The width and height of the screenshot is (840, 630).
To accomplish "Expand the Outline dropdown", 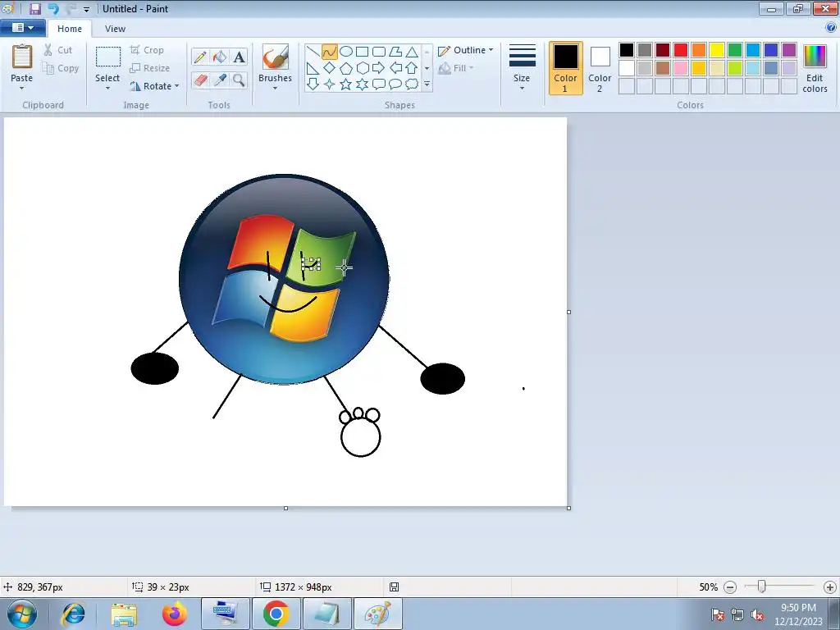I will pyautogui.click(x=491, y=50).
